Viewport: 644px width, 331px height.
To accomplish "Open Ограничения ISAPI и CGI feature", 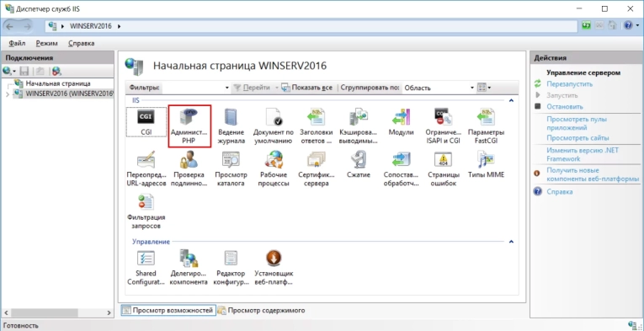I will coord(443,125).
